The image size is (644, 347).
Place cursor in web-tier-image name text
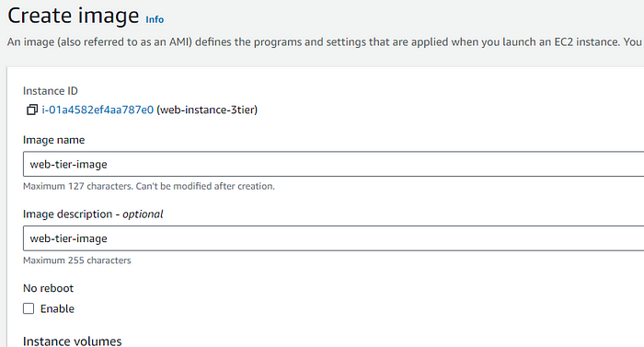pos(69,165)
